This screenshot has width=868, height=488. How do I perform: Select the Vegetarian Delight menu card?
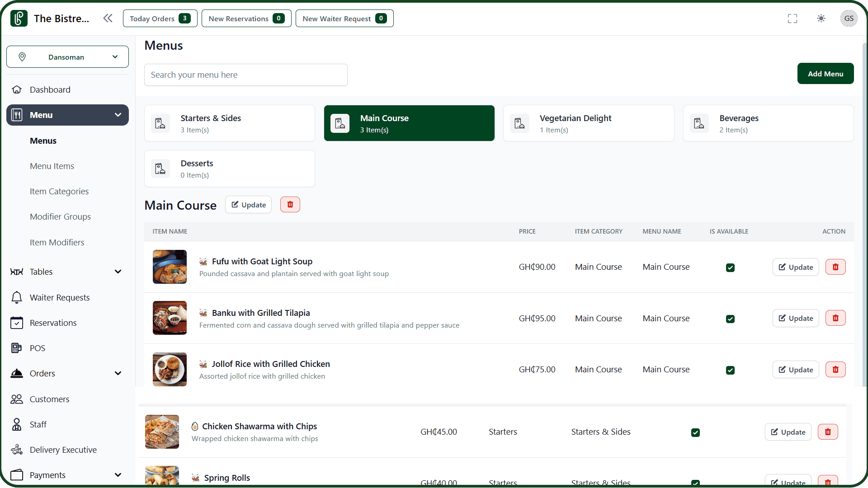tap(588, 123)
